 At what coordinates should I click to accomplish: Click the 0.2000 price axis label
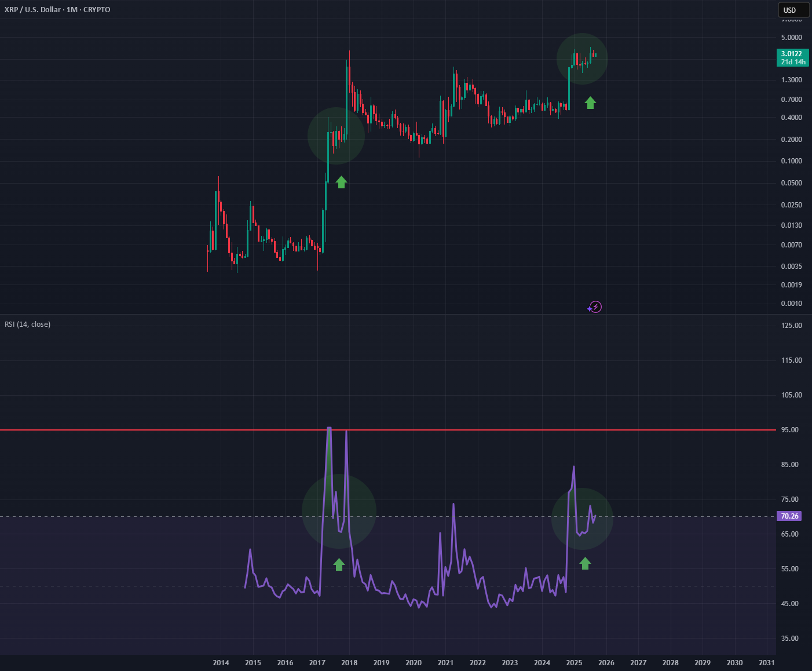coord(792,140)
